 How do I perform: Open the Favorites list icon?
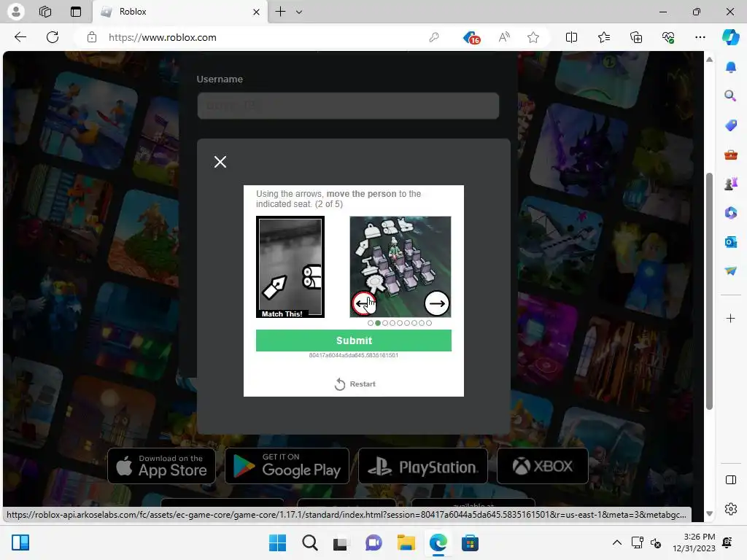click(603, 37)
